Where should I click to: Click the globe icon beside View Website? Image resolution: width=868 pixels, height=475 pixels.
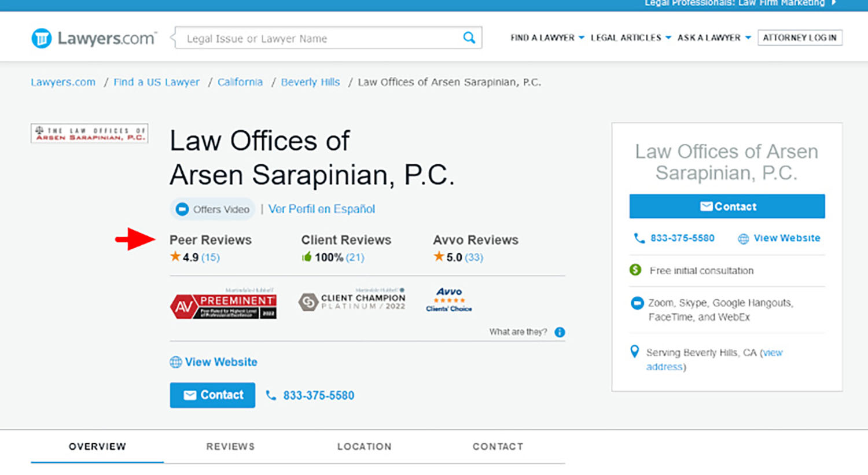coord(743,238)
